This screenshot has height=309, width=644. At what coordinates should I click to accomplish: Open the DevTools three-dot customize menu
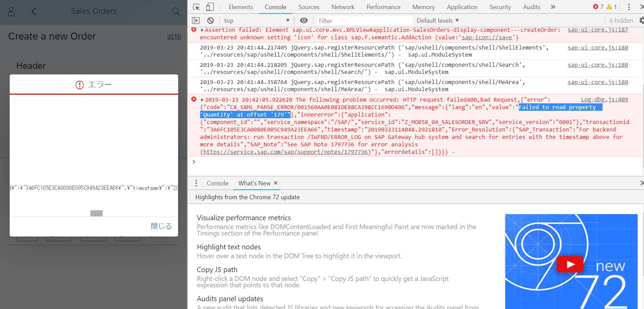click(x=629, y=7)
